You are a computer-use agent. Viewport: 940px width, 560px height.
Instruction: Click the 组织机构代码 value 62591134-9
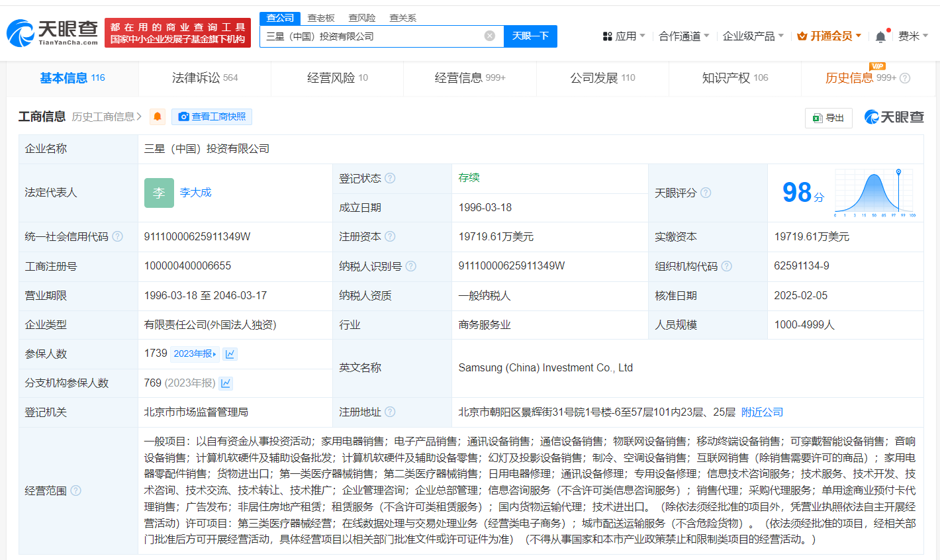click(802, 266)
